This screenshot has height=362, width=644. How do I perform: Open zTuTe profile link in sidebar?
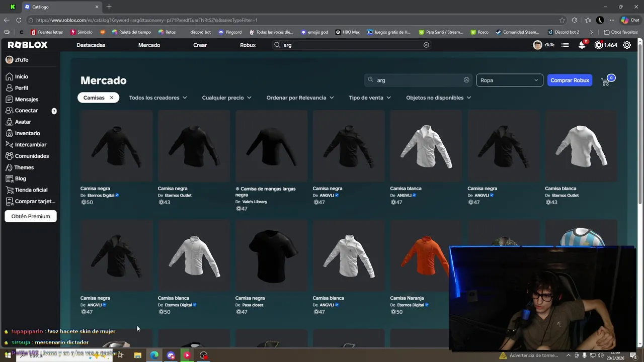coord(17,59)
